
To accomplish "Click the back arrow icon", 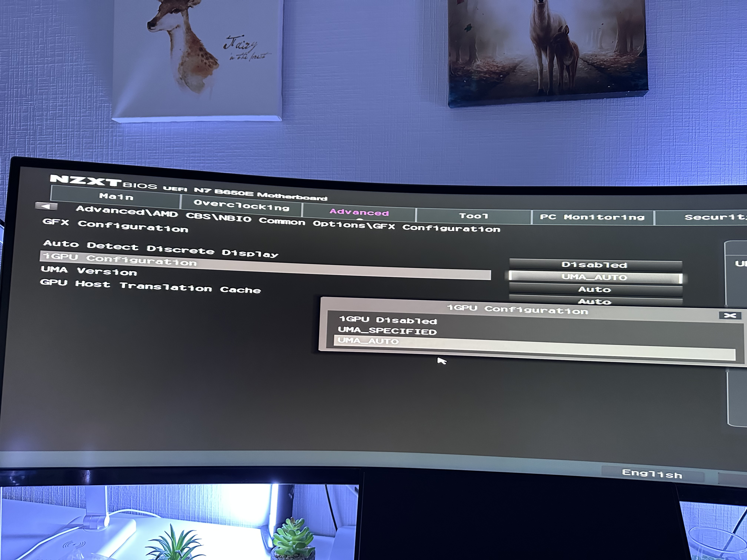I will pyautogui.click(x=46, y=206).
